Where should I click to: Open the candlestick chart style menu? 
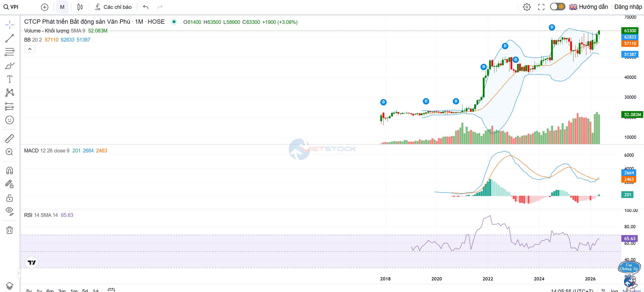coord(80,7)
